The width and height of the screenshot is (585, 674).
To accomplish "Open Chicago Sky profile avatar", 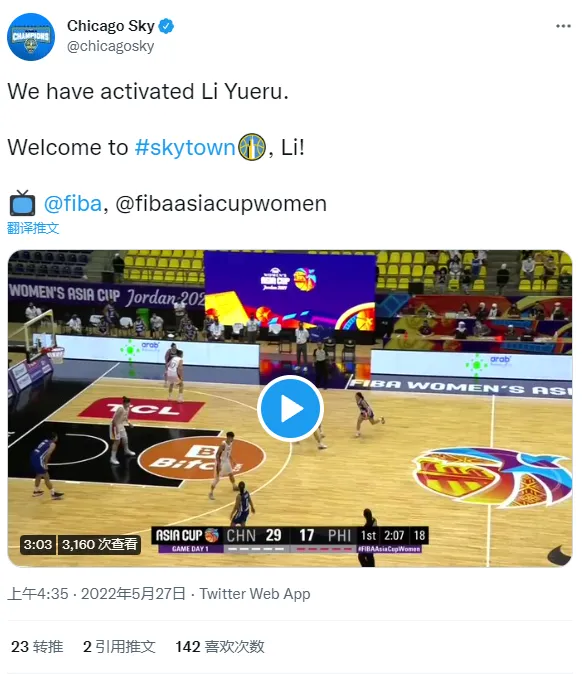I will (x=31, y=37).
